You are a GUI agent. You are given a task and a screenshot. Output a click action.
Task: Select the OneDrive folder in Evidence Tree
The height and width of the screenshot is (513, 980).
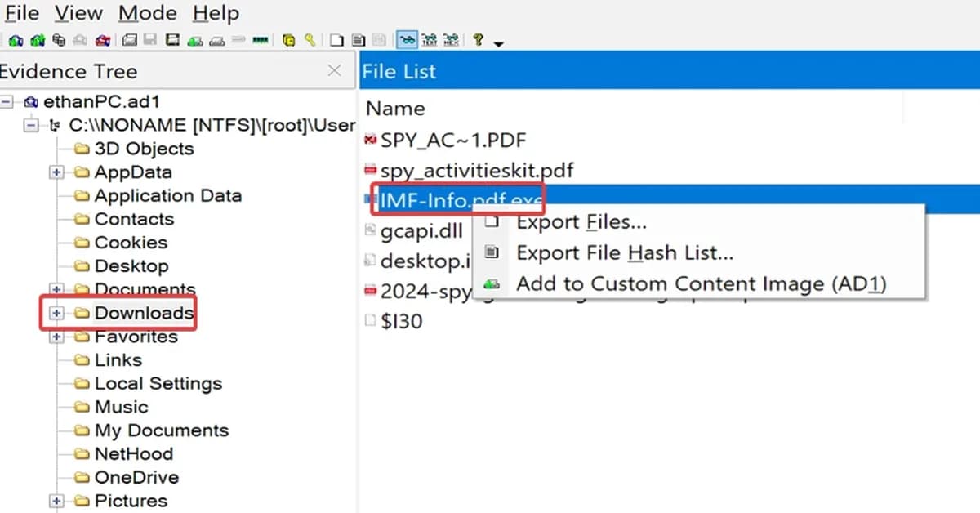click(x=136, y=477)
